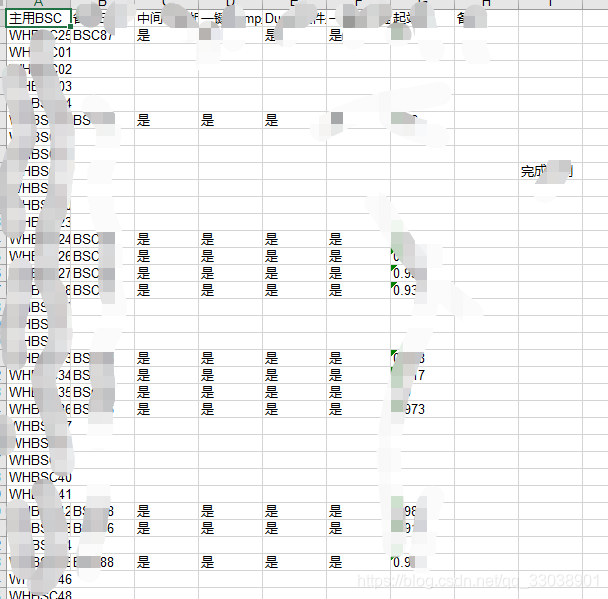Viewport: 608px width, 599px height.
Task: Select the cell starting with 完成
Action: [550, 171]
